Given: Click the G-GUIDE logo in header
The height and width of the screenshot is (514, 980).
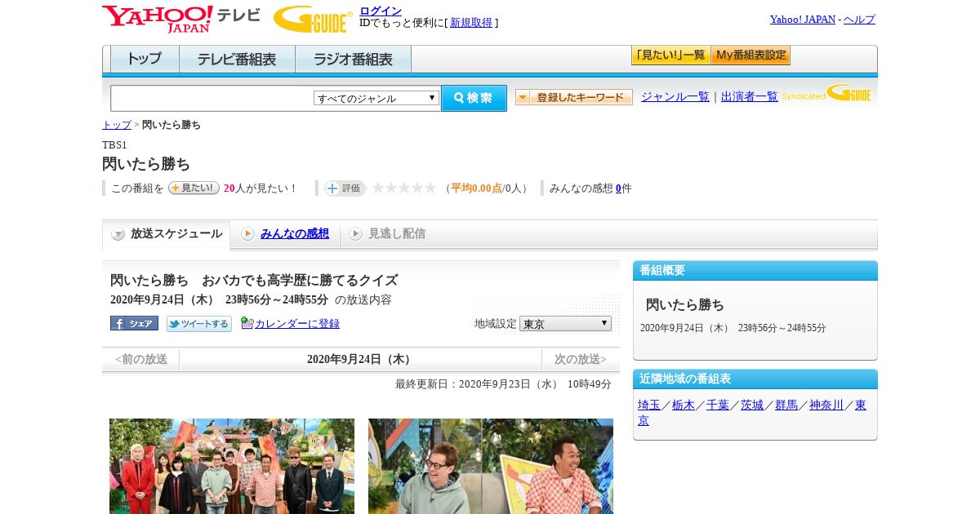Looking at the screenshot, I should pyautogui.click(x=313, y=20).
